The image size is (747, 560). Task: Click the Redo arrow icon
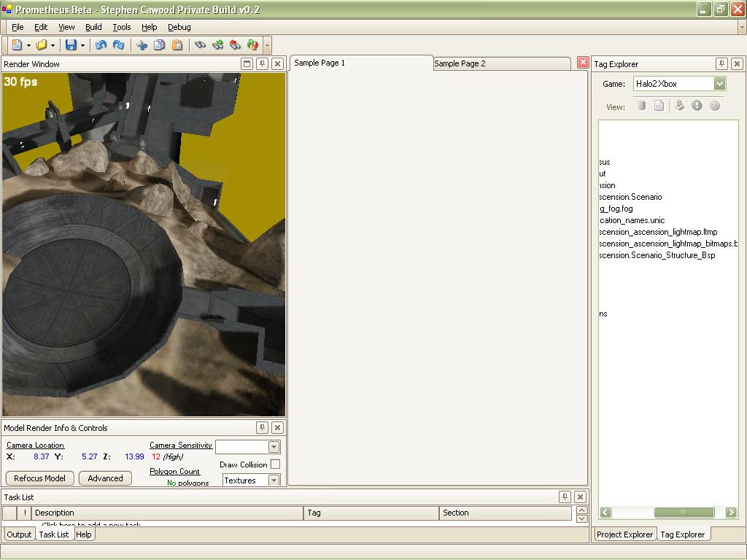118,44
